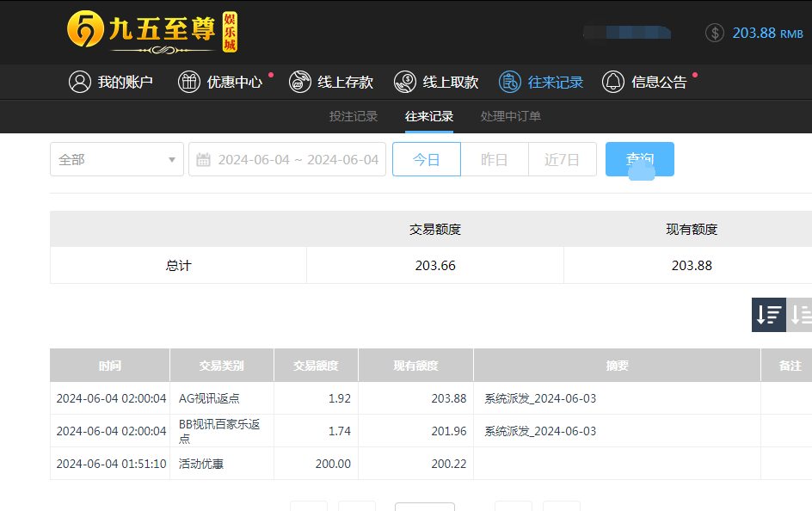
Task: Click the 203.88 RMB balance text
Action: (767, 33)
